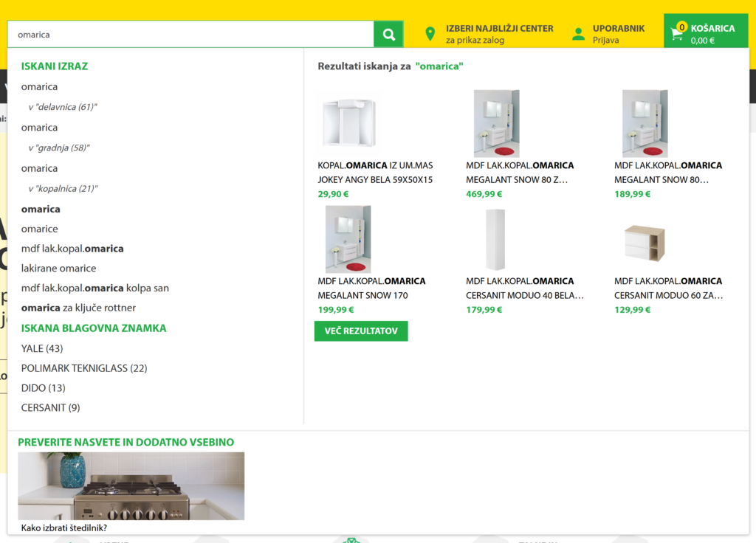Screen dimensions: 756x543
Task: Click the Prijava login link
Action: pos(605,41)
